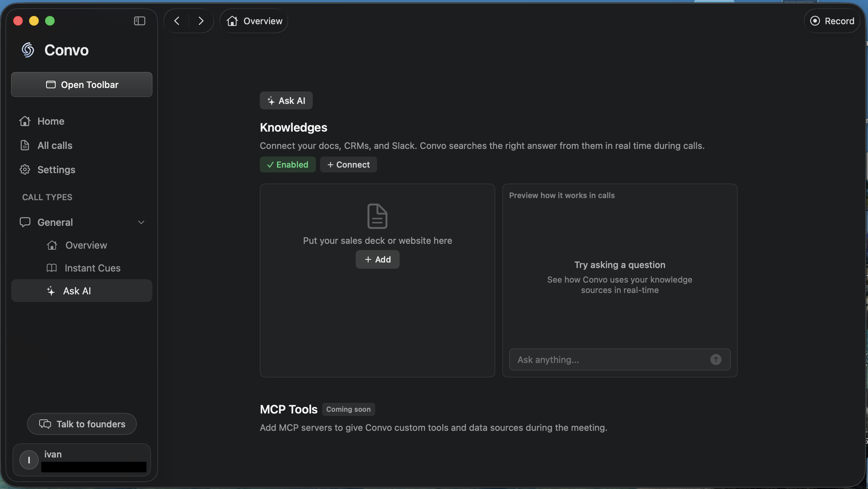Image resolution: width=868 pixels, height=489 pixels.
Task: Click the document icon in upload area
Action: (377, 216)
